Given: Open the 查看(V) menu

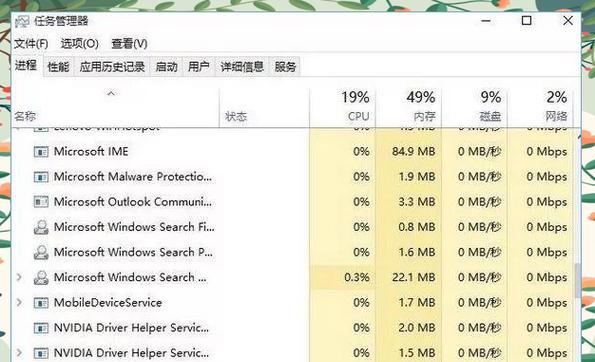Looking at the screenshot, I should (129, 44).
